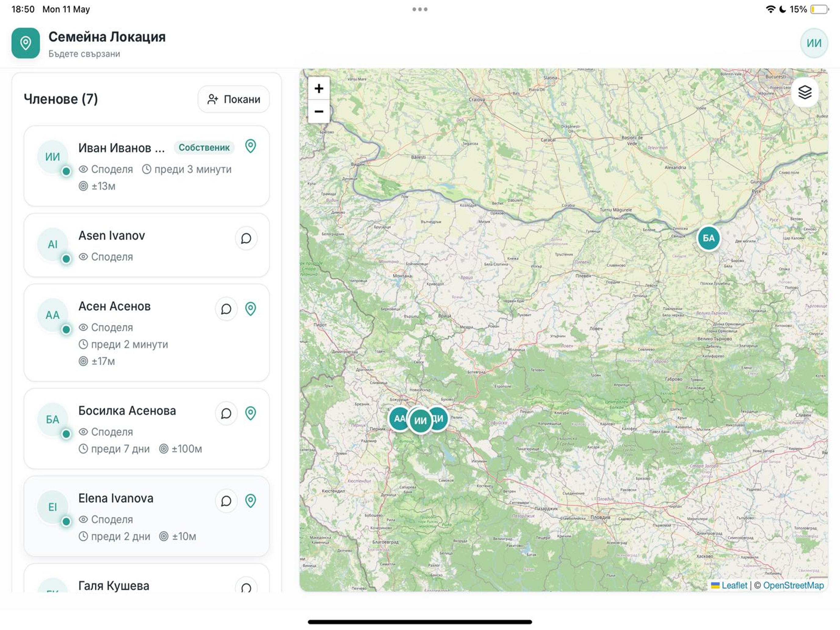Locate Иван Иванов on the map

tap(250, 146)
